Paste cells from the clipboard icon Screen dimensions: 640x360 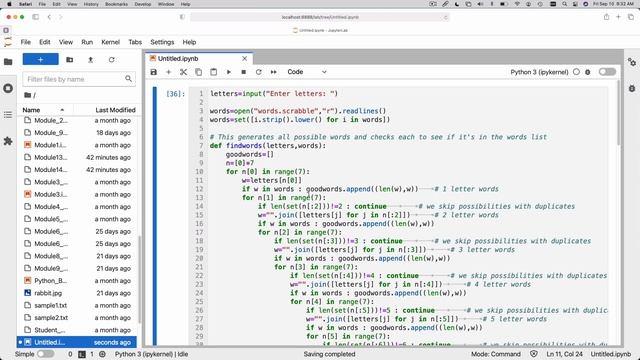pos(213,72)
